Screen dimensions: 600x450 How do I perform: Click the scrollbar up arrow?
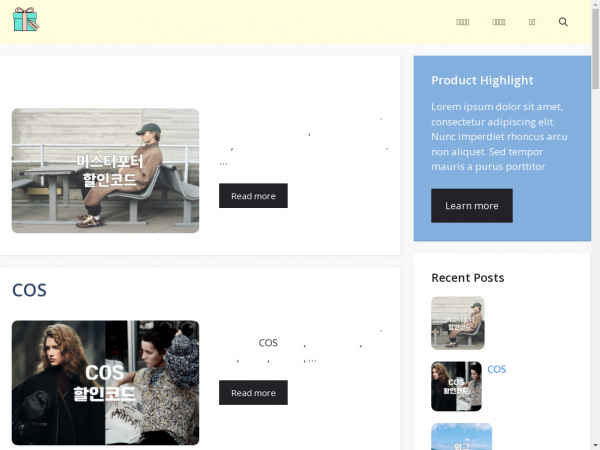tap(595, 3)
